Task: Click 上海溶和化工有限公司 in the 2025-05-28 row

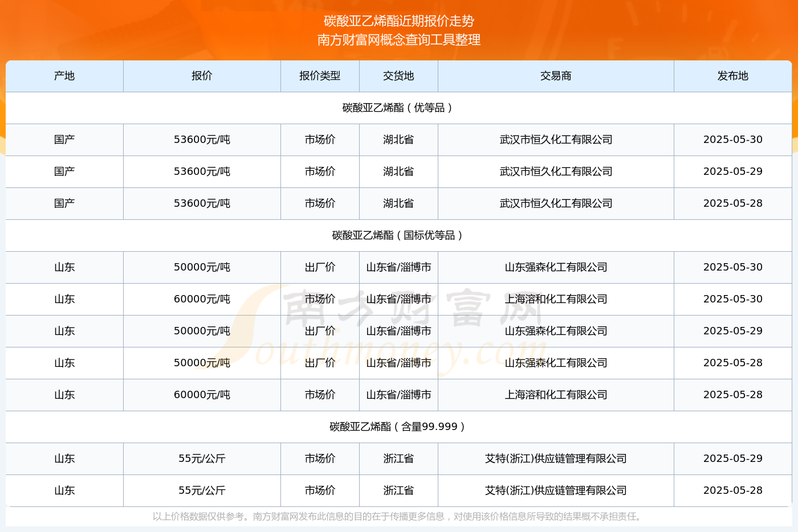Action: [x=556, y=395]
